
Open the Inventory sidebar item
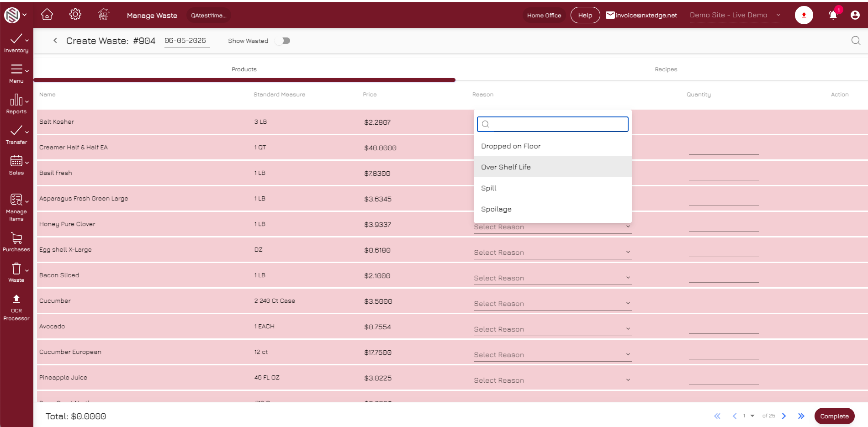pos(16,43)
